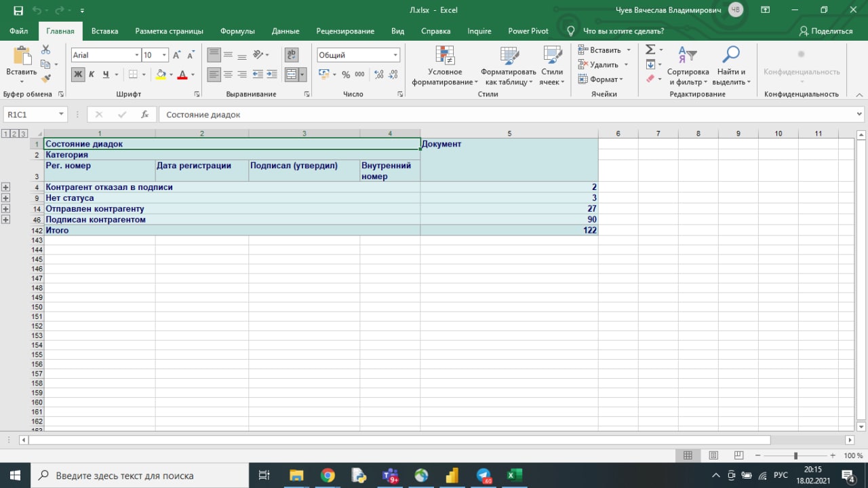Increase font size button
The width and height of the screenshot is (868, 488).
point(176,55)
